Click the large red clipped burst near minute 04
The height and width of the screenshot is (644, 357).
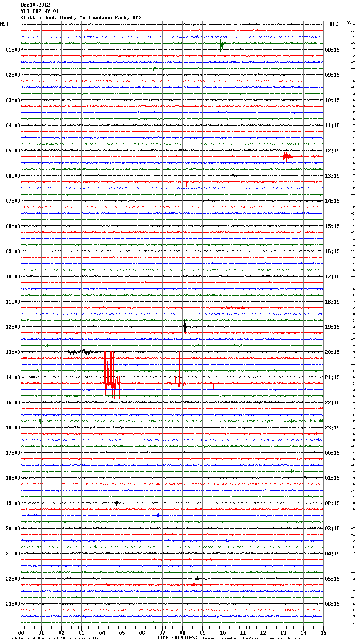(112, 383)
